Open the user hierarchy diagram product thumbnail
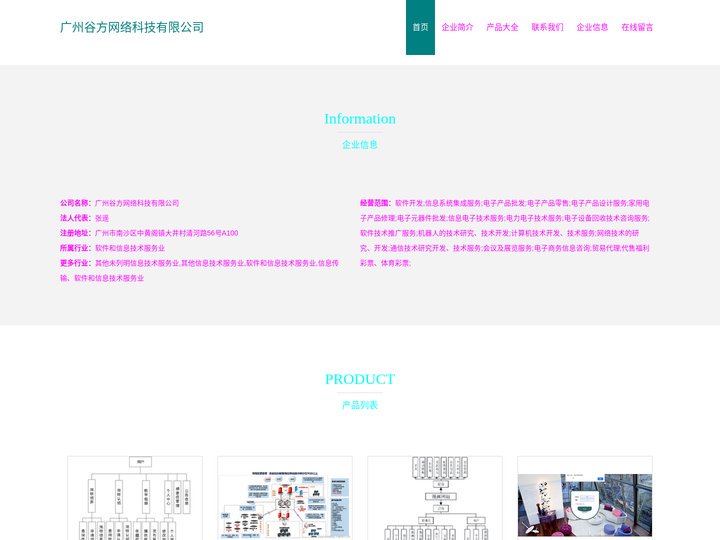 [135, 498]
